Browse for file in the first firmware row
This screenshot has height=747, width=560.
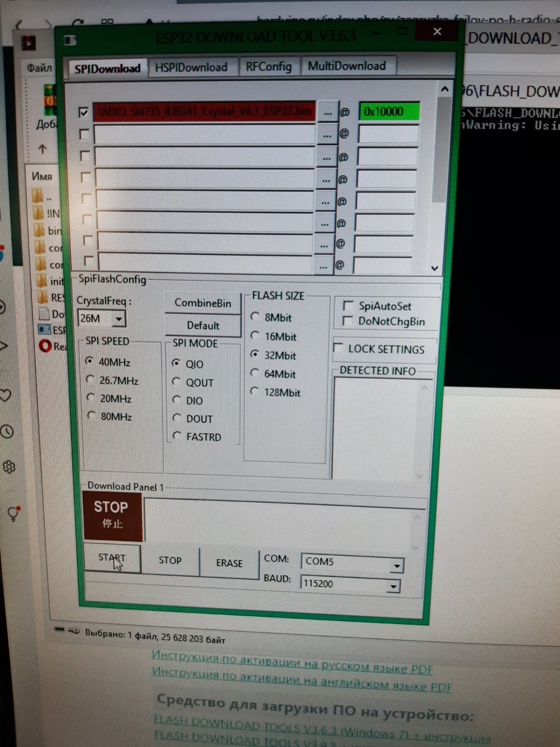point(328,112)
